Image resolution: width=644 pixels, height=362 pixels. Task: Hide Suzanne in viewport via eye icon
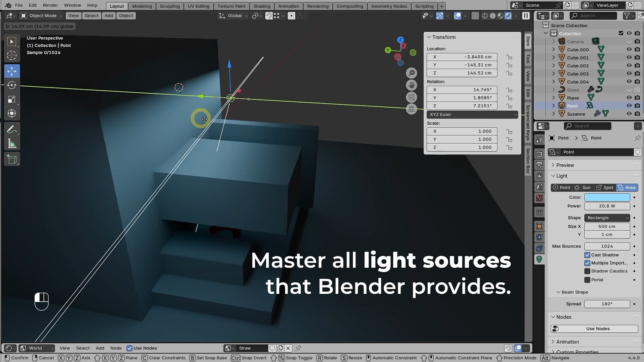[x=629, y=114]
